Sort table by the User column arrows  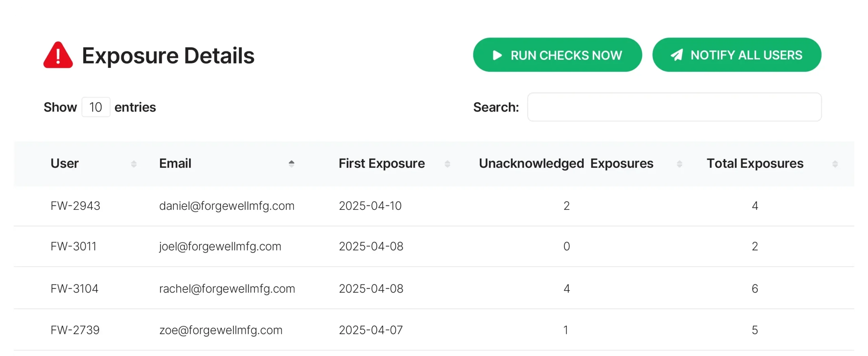click(x=134, y=164)
